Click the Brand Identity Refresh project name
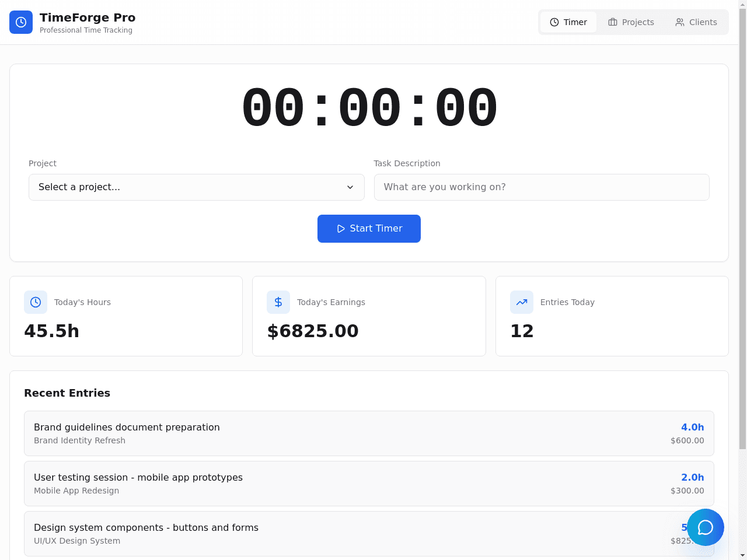This screenshot has width=747, height=560. point(79,440)
